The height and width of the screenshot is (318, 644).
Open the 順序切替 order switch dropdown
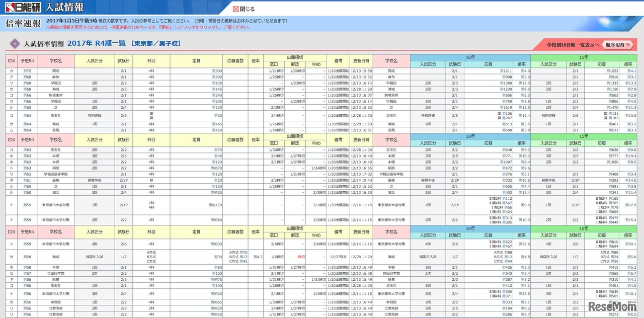pos(617,45)
